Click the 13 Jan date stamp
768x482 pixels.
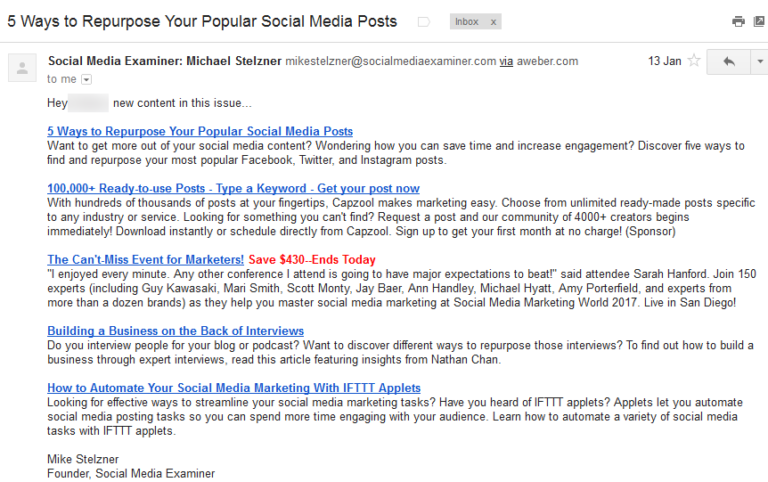tap(664, 61)
